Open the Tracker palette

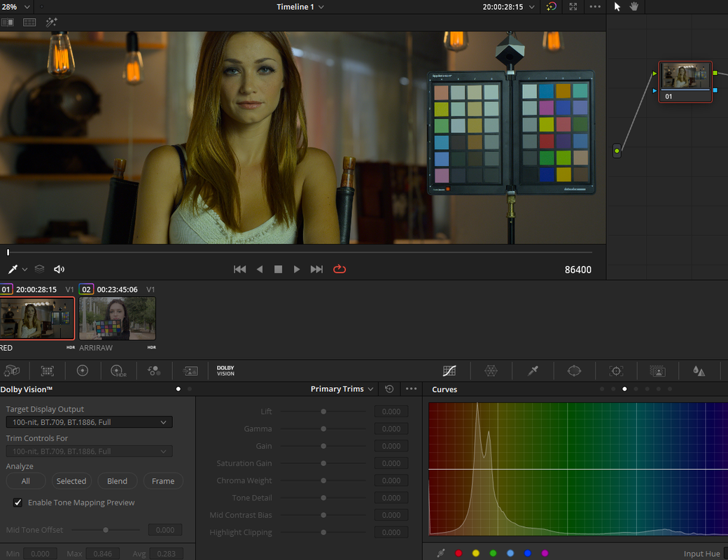pos(616,370)
